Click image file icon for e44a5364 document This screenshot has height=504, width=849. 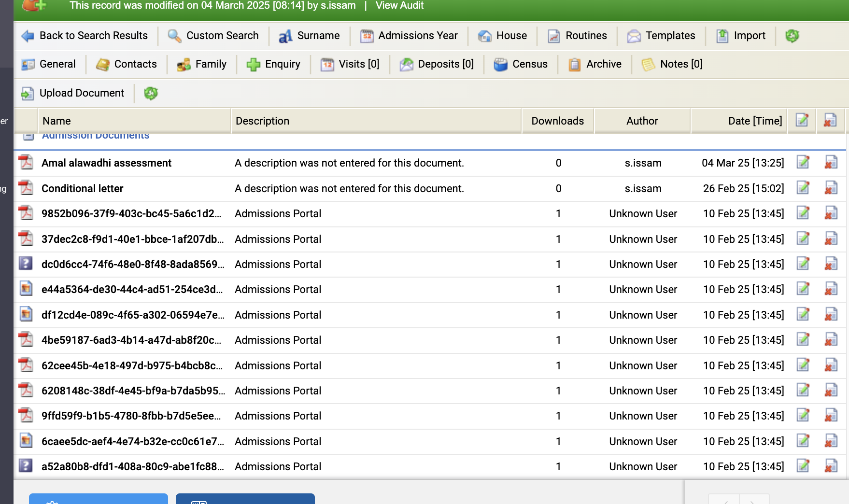point(26,289)
